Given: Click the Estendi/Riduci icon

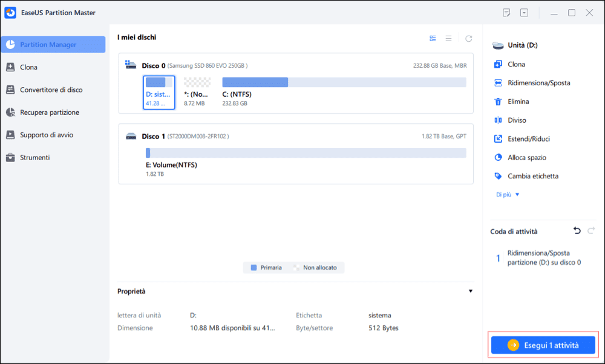Looking at the screenshot, I should 498,139.
